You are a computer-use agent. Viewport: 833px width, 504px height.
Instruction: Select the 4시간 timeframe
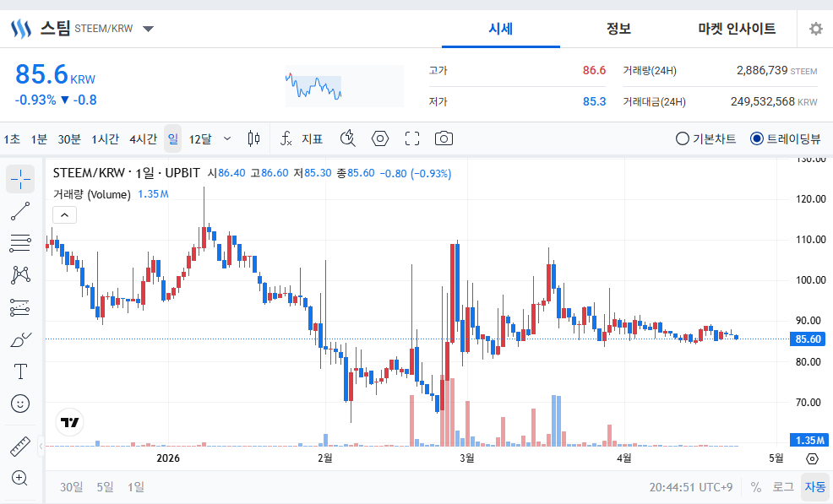point(144,139)
